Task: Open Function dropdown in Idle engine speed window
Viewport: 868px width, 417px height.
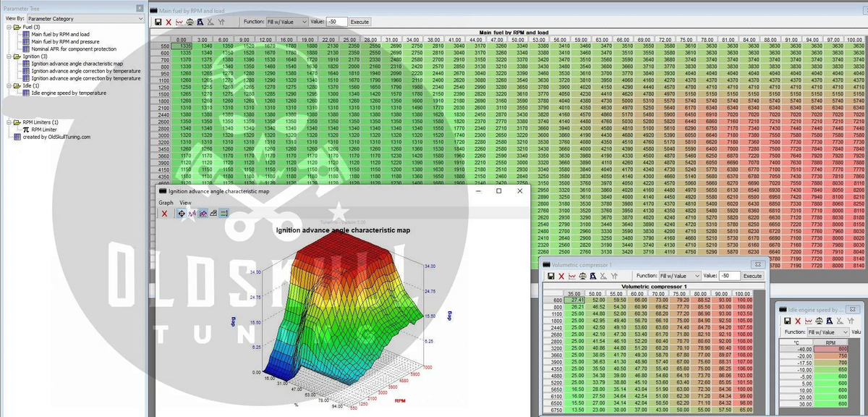Action: click(828, 331)
